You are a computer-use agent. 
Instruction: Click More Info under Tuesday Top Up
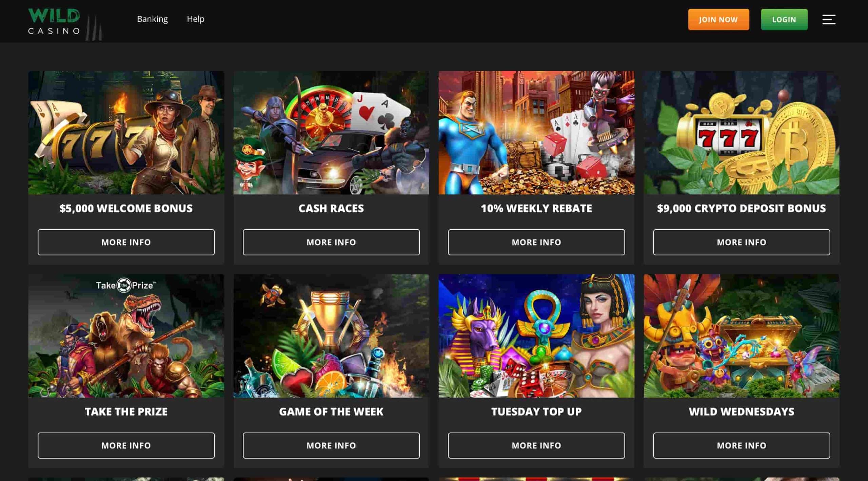[536, 445]
